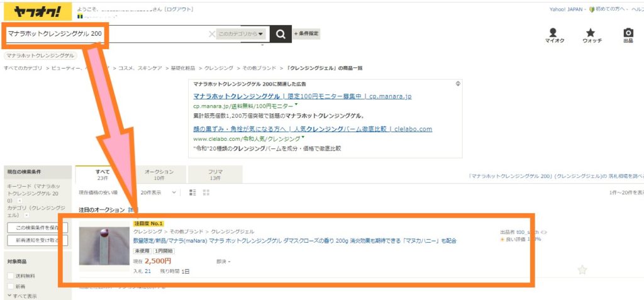Screen dimensions: 644x300
Task: Click この検索条件を保存 button
Action: pyautogui.click(x=37, y=228)
